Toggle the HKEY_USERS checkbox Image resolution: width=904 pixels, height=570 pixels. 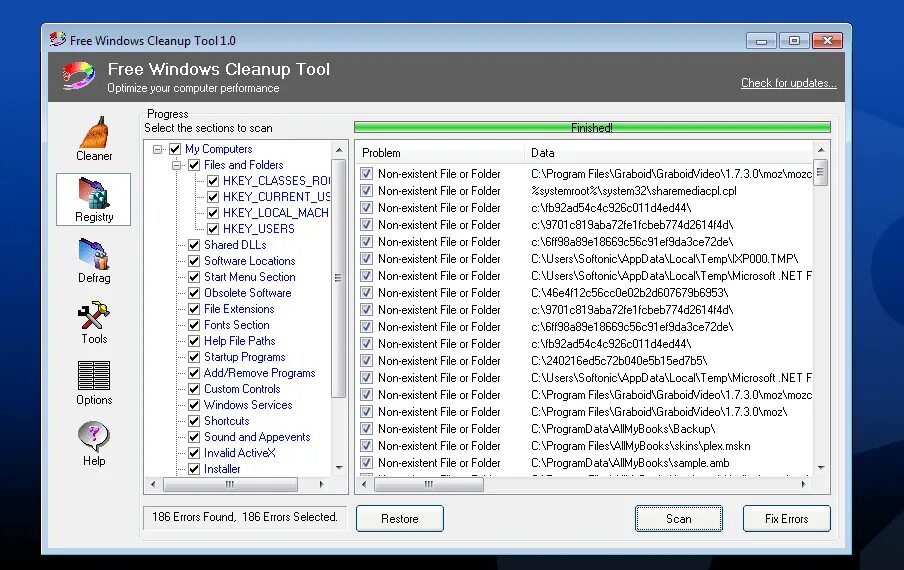[213, 229]
